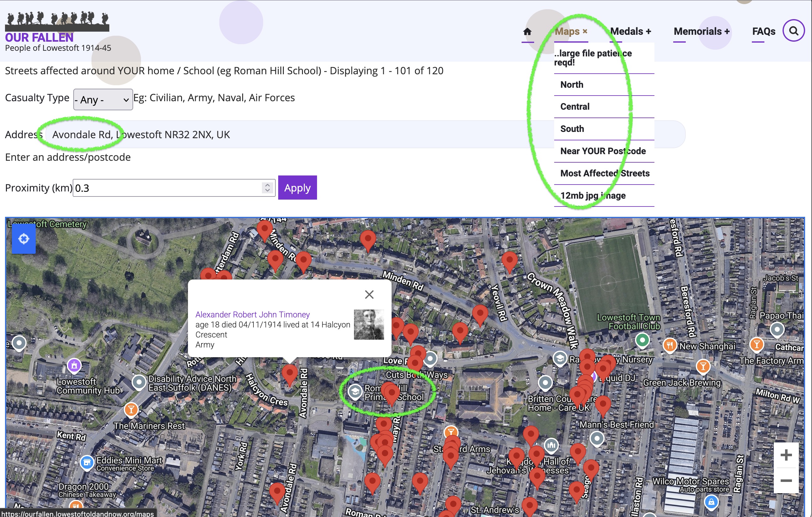Screen dimensions: 812x517
Task: Open the site search magnifier
Action: click(794, 31)
